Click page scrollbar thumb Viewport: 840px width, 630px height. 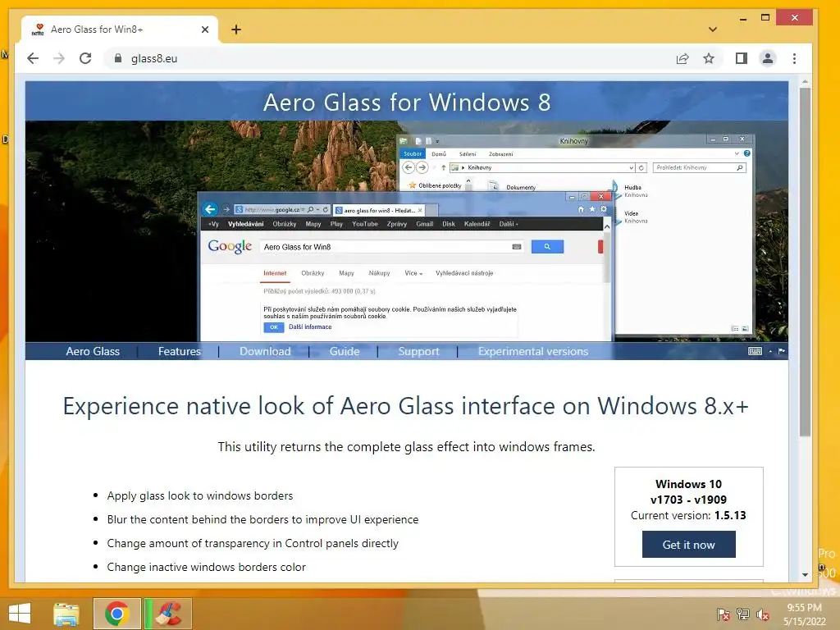[805, 262]
